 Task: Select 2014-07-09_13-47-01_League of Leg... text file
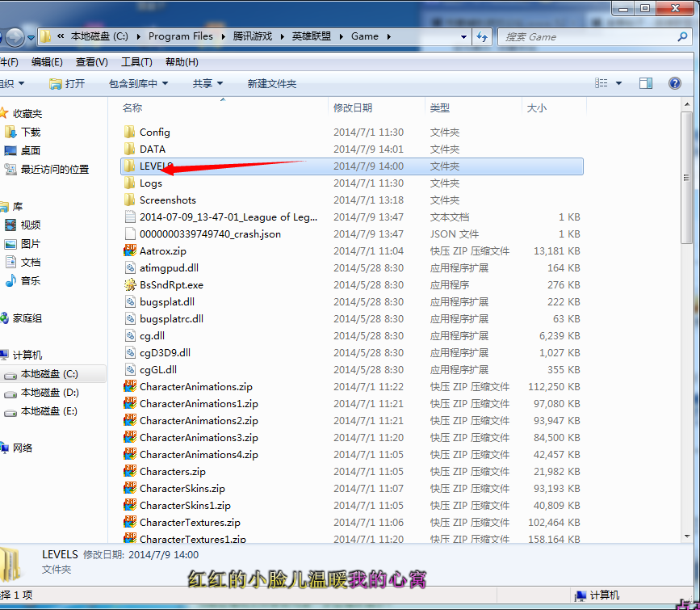coord(228,217)
